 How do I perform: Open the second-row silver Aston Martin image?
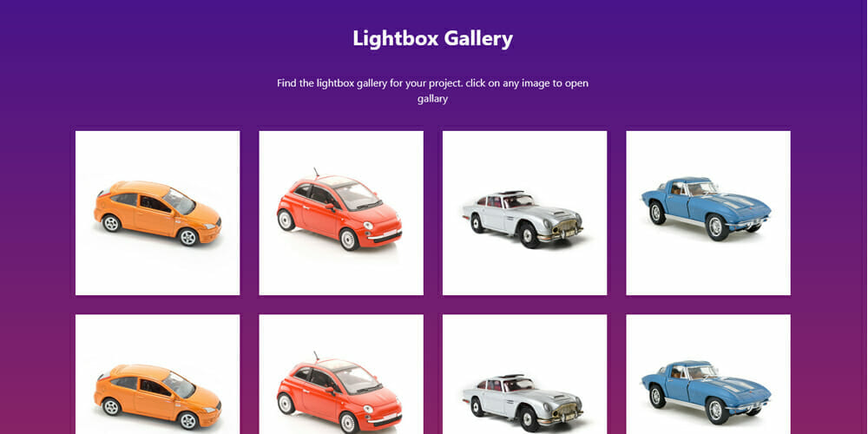pyautogui.click(x=525, y=374)
